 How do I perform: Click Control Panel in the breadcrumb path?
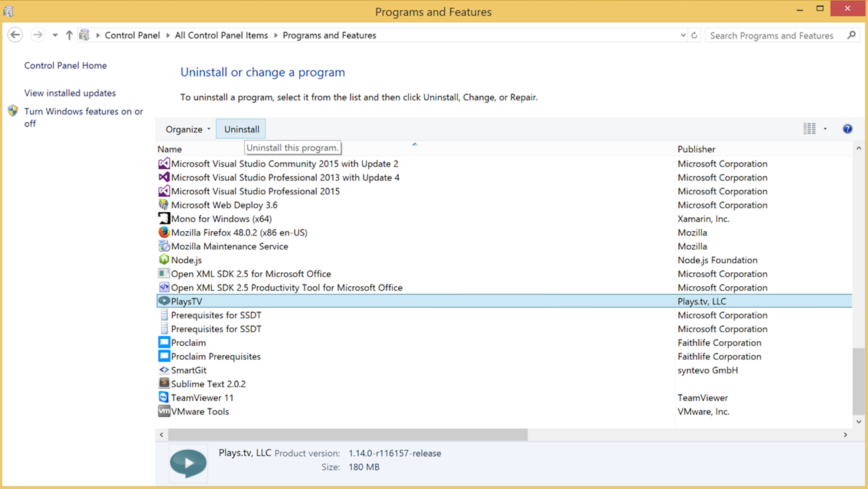[x=132, y=35]
